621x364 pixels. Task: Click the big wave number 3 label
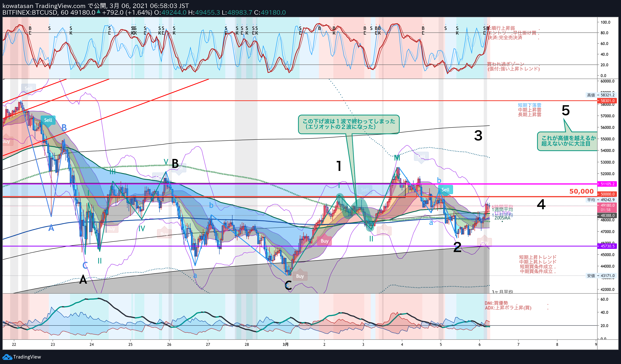click(x=478, y=135)
